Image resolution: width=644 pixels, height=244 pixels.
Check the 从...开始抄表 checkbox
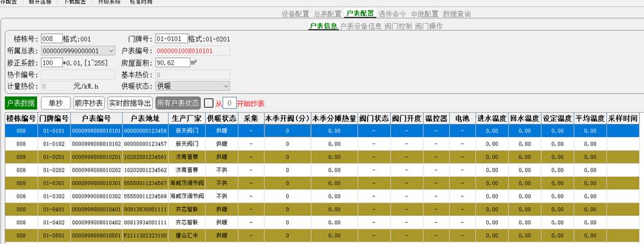208,103
